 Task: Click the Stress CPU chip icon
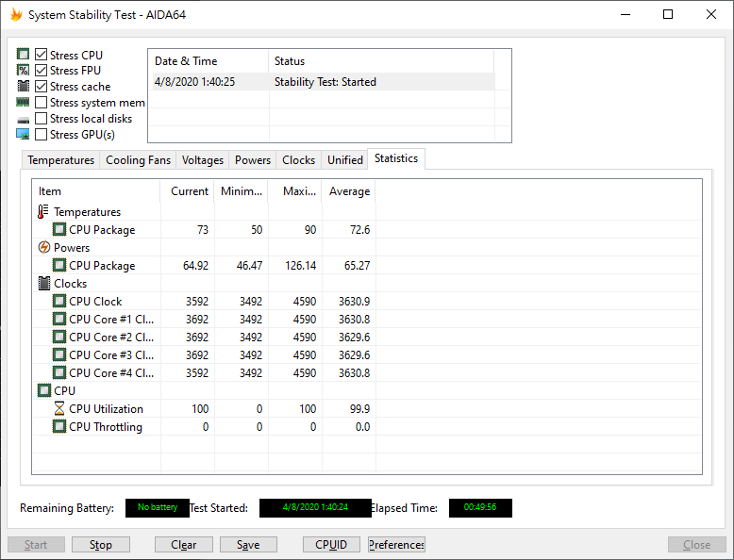tap(23, 55)
